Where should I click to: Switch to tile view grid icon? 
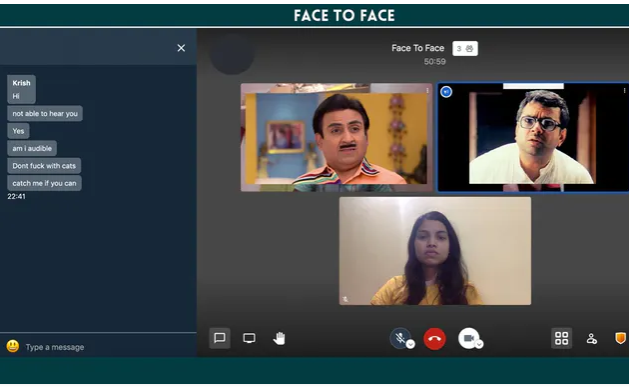tap(562, 338)
